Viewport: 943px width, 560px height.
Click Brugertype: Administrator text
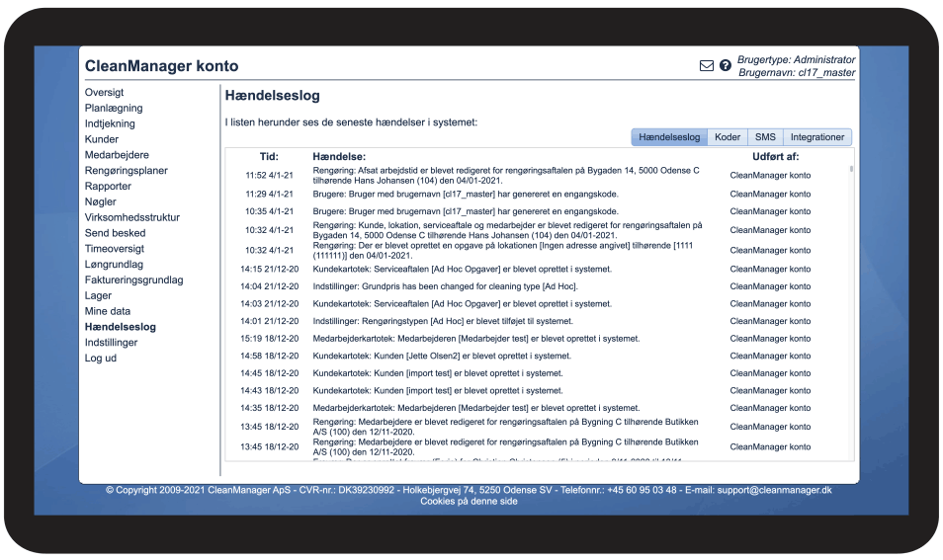click(x=797, y=60)
